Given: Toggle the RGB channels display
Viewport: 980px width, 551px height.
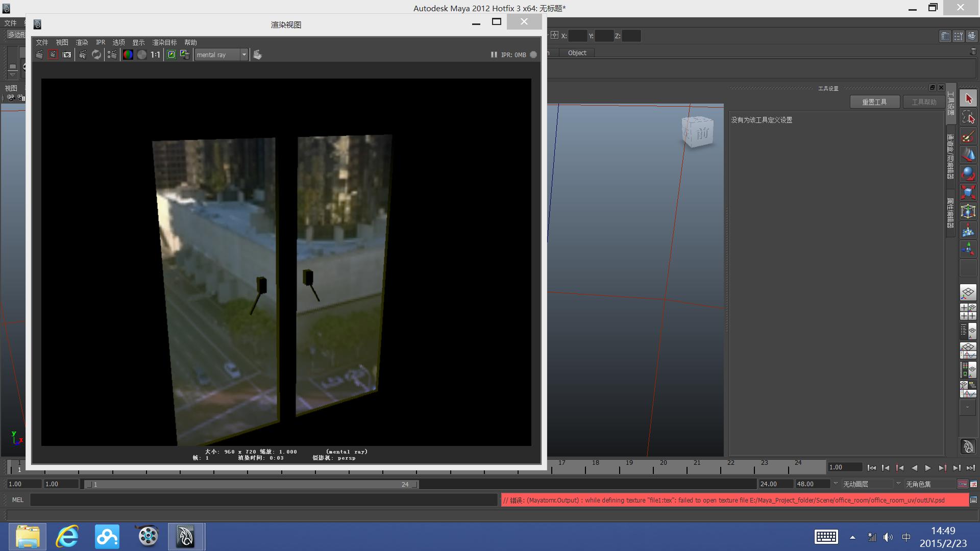Looking at the screenshot, I should pos(128,54).
